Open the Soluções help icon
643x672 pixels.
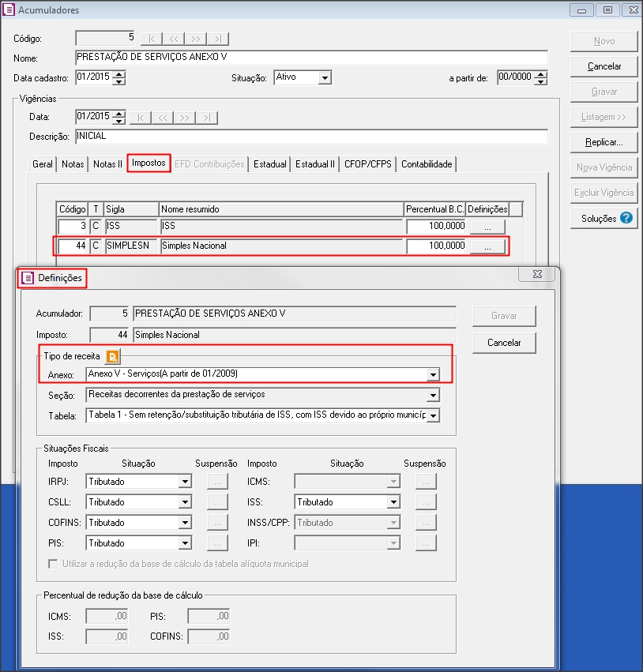[626, 218]
